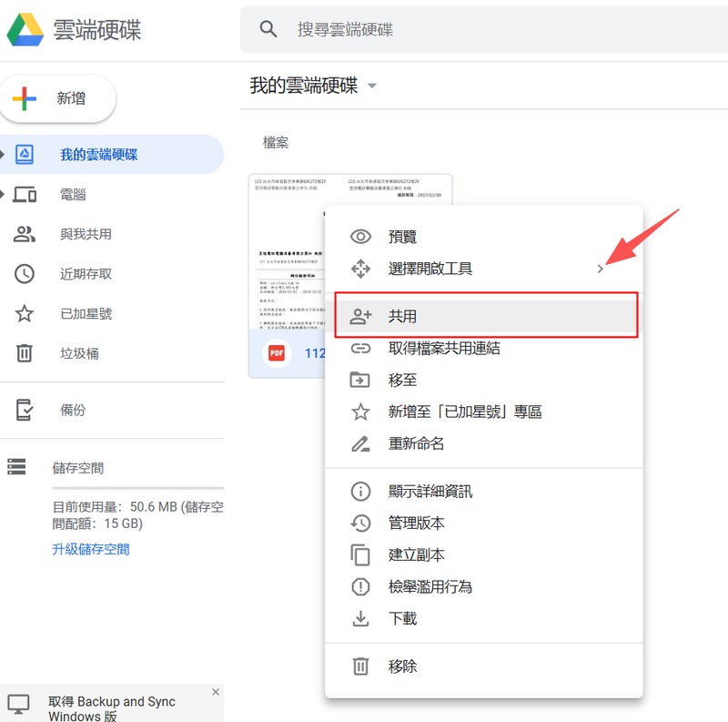Open the 我的雲端硬碟 title dropdown
The width and height of the screenshot is (728, 722).
tap(372, 86)
